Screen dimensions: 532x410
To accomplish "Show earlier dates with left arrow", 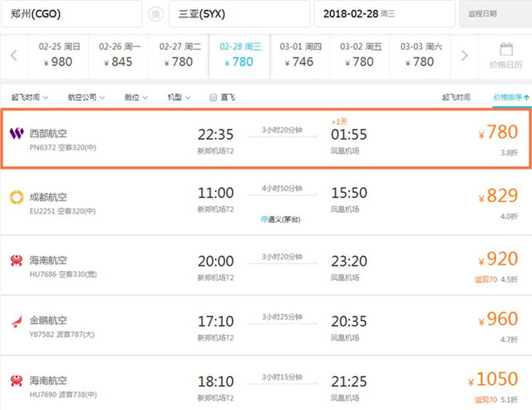I will [x=14, y=56].
